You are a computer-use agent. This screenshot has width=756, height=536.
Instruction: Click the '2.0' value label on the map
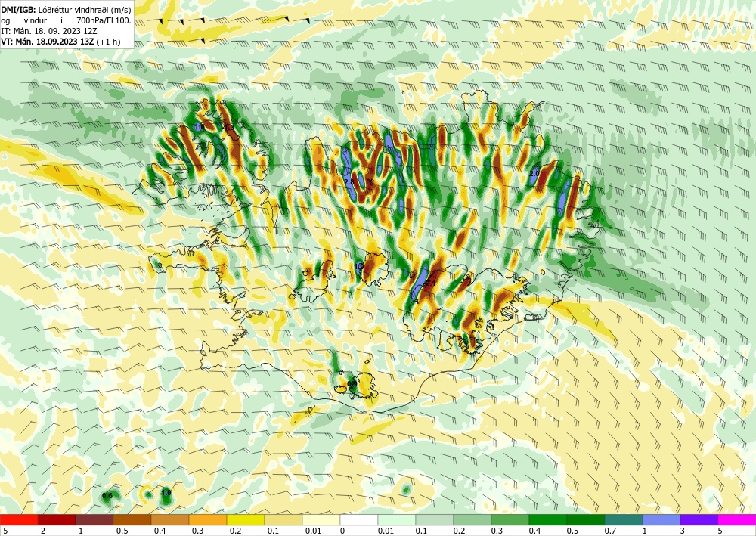[x=534, y=173]
